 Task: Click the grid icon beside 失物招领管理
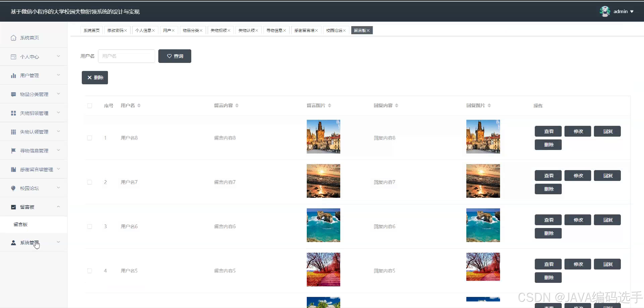pos(13,113)
